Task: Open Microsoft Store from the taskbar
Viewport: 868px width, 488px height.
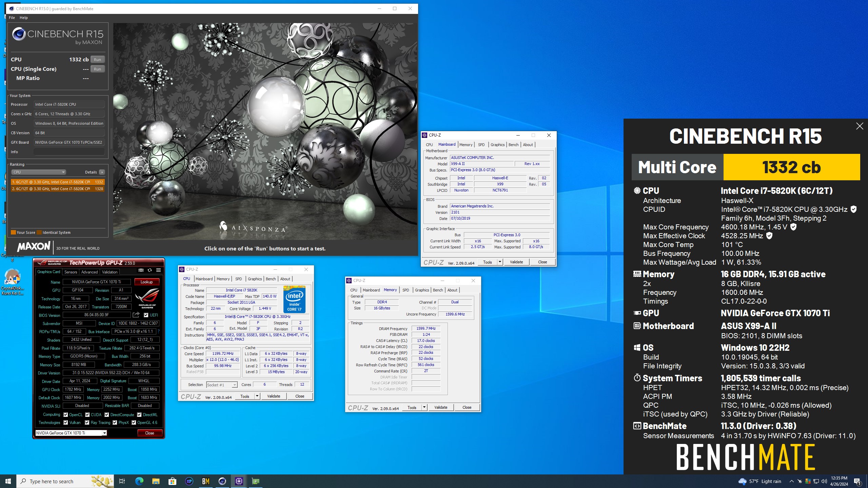Action: coord(173,481)
